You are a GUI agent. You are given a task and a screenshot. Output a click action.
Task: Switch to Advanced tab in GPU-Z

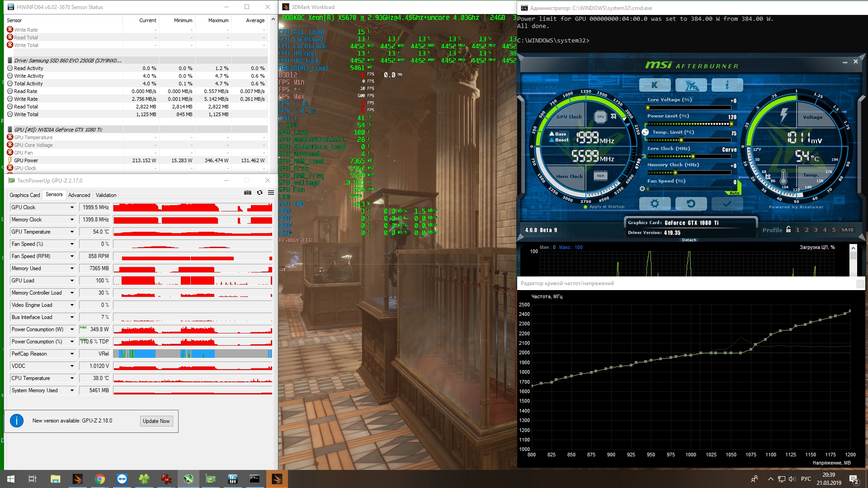[x=79, y=195]
